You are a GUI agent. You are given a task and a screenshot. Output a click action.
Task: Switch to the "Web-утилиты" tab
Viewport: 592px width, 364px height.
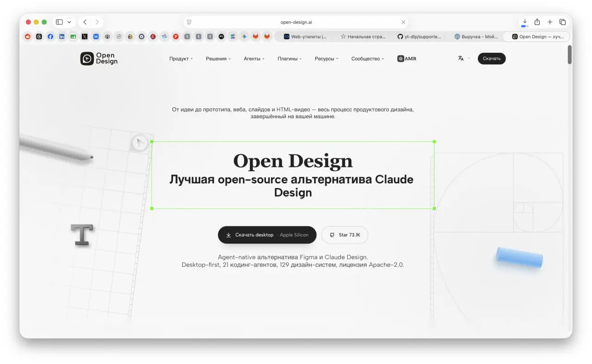tap(304, 36)
